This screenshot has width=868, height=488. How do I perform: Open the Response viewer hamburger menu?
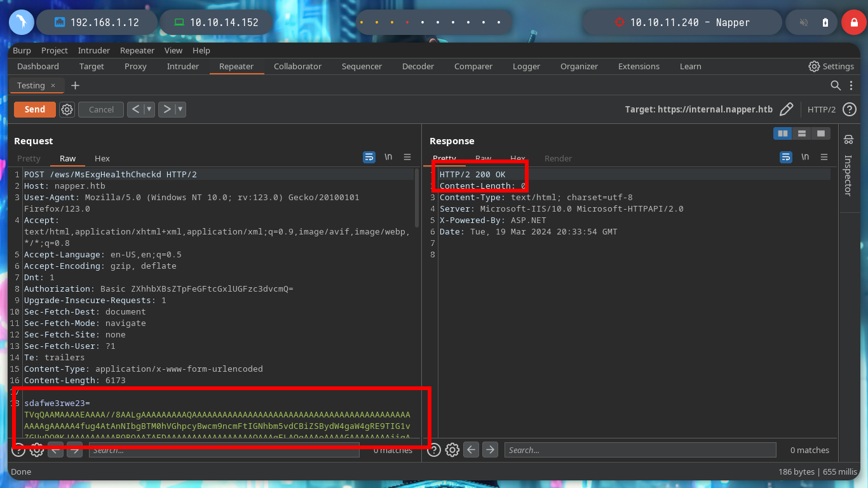(x=824, y=157)
